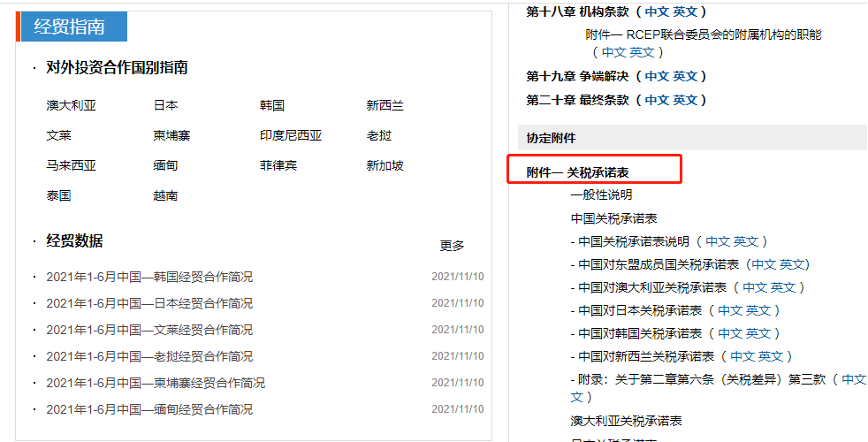Open 2021年1-6月中国—缅甸经贸合作简况 article
This screenshot has width=868, height=442.
coord(149,409)
